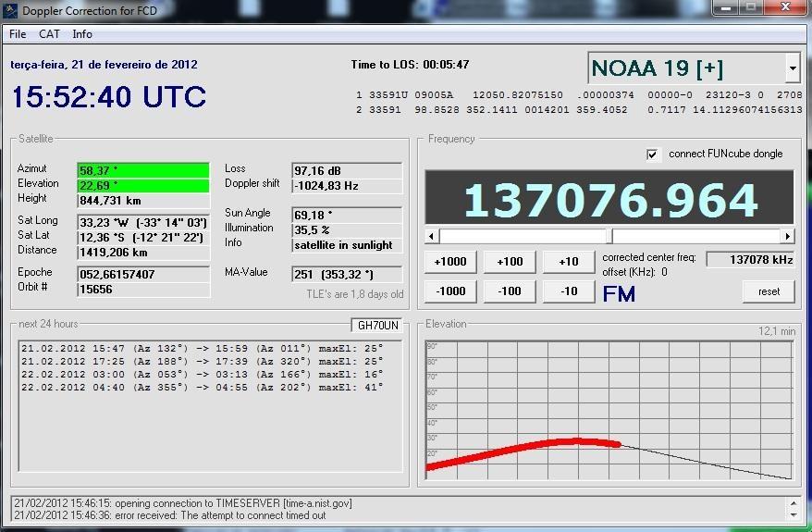Click the 12,1 min pass duration label
The image size is (812, 532).
click(x=777, y=331)
